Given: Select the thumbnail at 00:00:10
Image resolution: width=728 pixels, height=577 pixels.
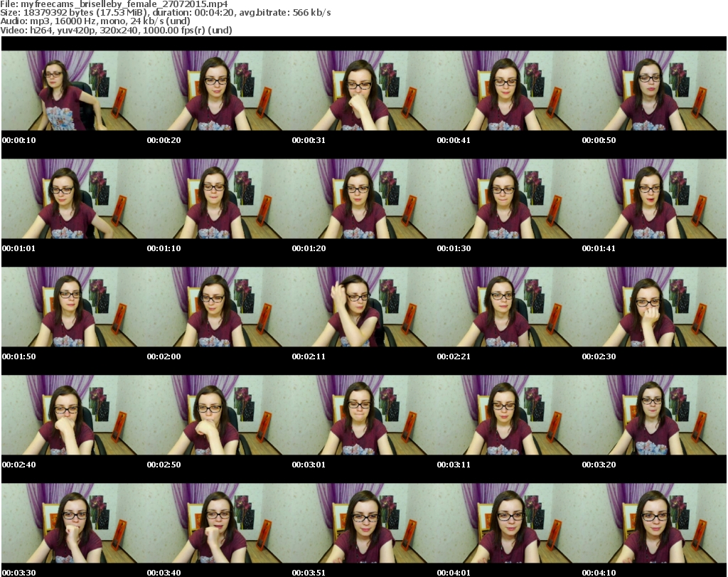Looking at the screenshot, I should coord(74,90).
